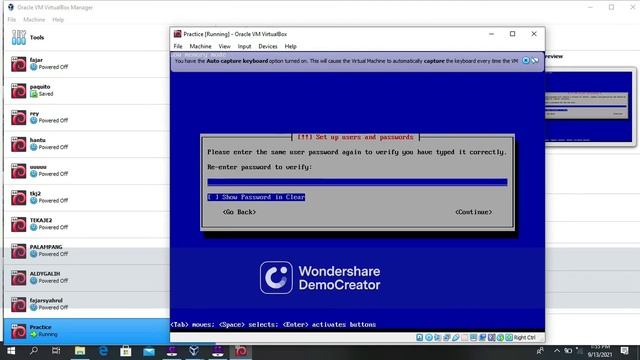This screenshot has width=640, height=360.
Task: Click the Re-enter password input field
Action: point(357,182)
